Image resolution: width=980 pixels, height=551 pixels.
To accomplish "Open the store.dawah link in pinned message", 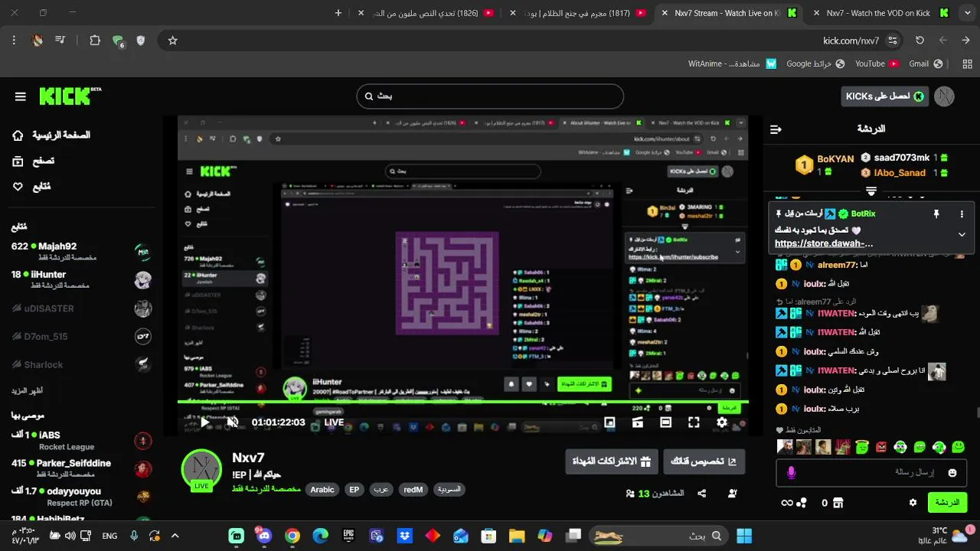I will click(x=824, y=244).
